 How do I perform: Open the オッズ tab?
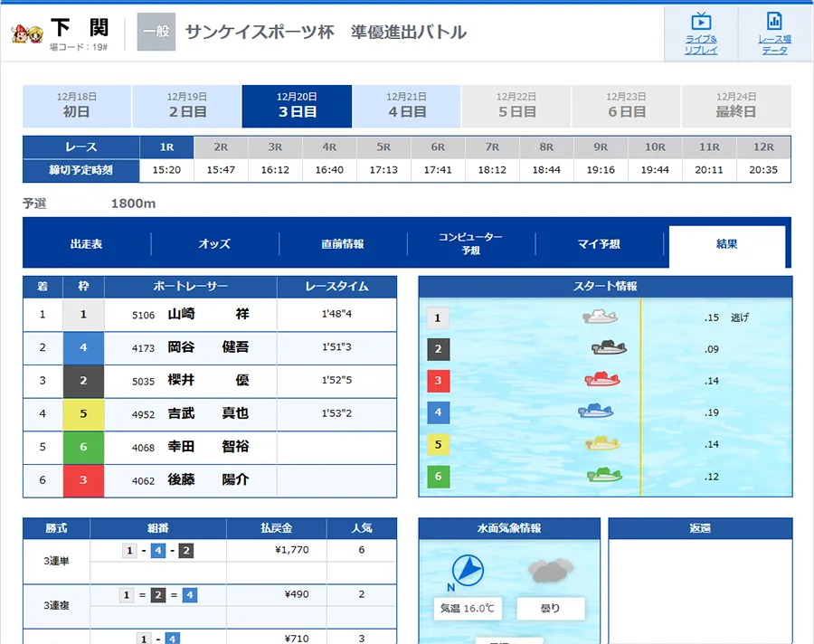point(214,244)
